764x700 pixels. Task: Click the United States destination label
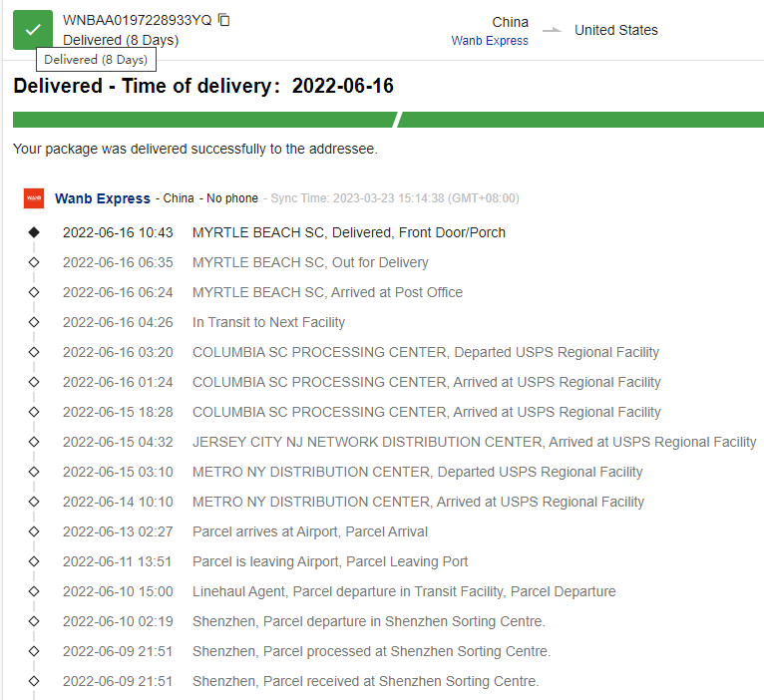click(615, 30)
